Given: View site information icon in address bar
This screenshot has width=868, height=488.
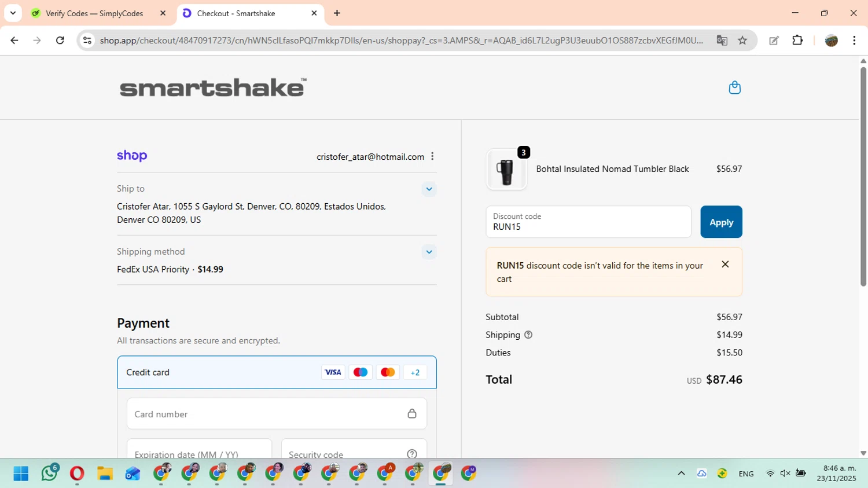Looking at the screenshot, I should (x=87, y=40).
